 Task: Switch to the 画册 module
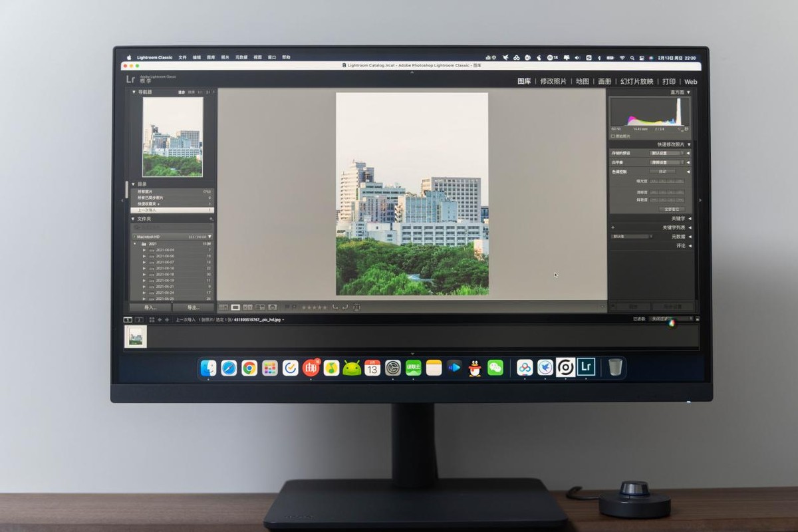tap(604, 81)
